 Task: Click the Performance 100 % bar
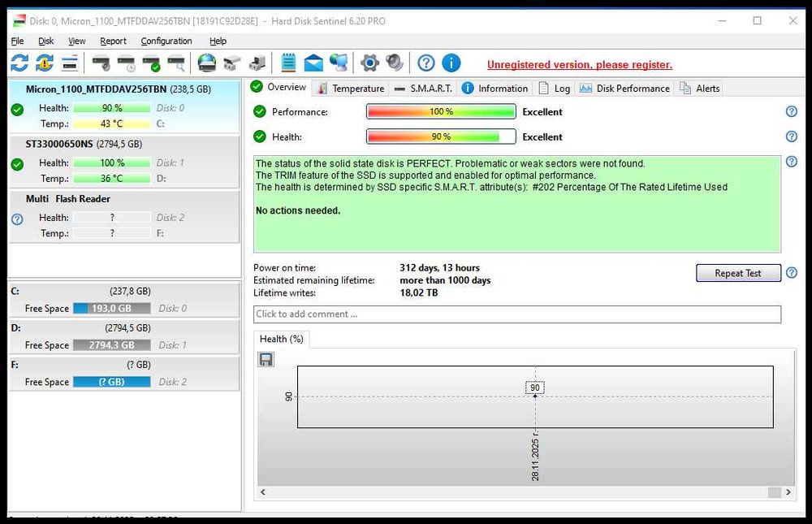441,111
